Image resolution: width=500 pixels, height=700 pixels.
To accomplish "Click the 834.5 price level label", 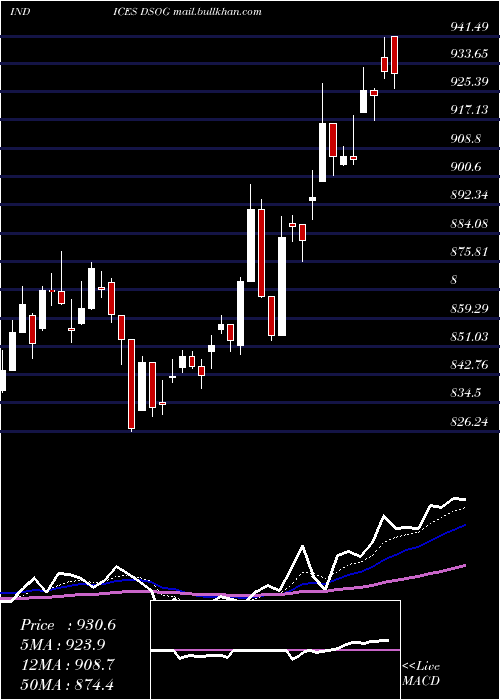I will tap(466, 393).
